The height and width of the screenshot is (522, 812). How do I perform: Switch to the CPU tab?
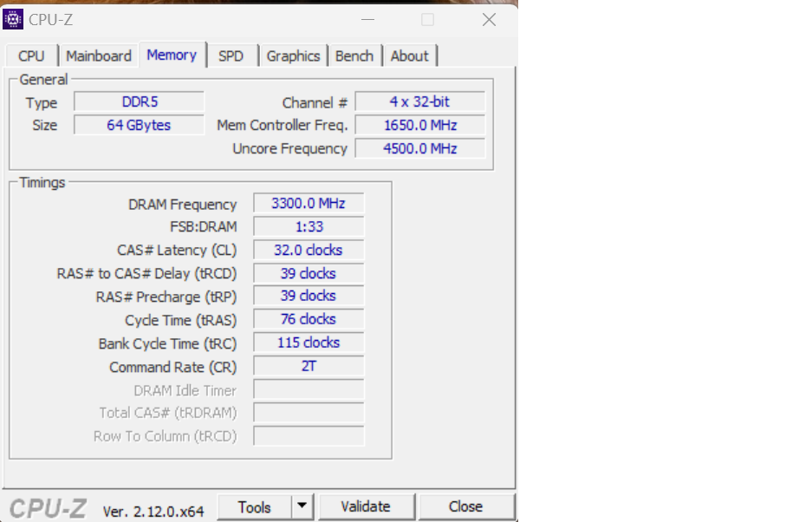click(x=31, y=56)
